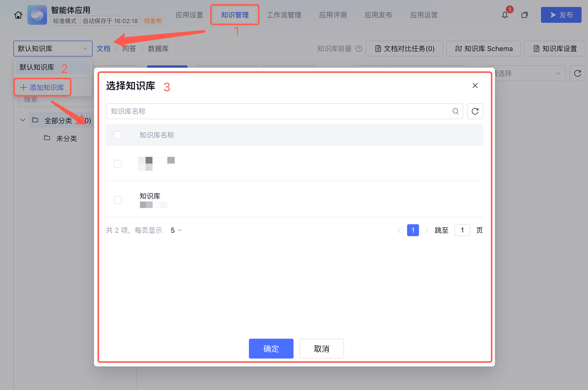Viewport: 588px width, 390px height.
Task: Click the home icon in header
Action: [x=18, y=15]
